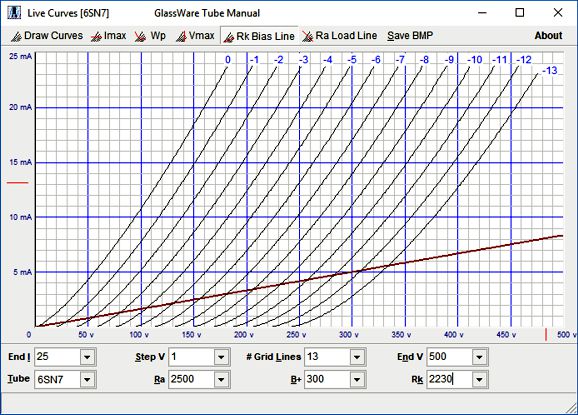Viewport: 578px width, 415px height.
Task: Click Save BMP in the toolbar
Action: coord(410,36)
